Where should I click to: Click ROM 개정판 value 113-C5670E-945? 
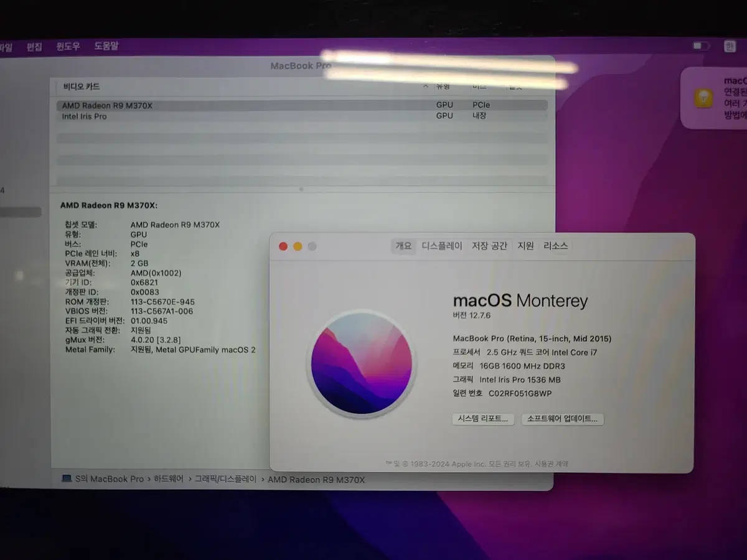point(162,302)
